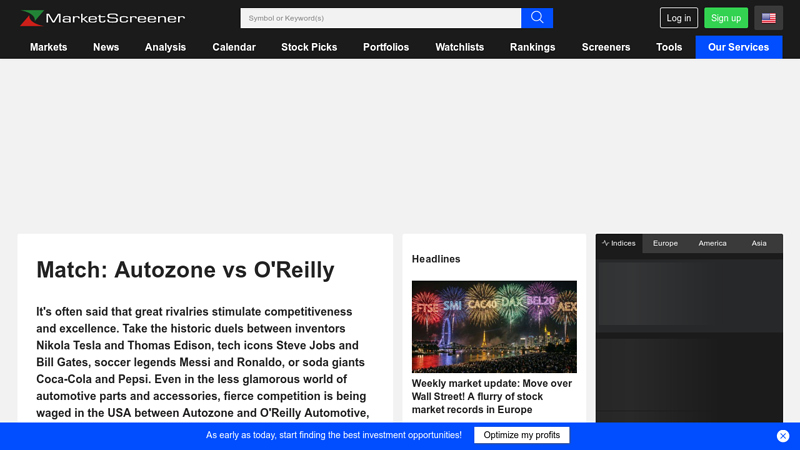Open the Rankings menu
This screenshot has height=450, width=800.
[533, 47]
